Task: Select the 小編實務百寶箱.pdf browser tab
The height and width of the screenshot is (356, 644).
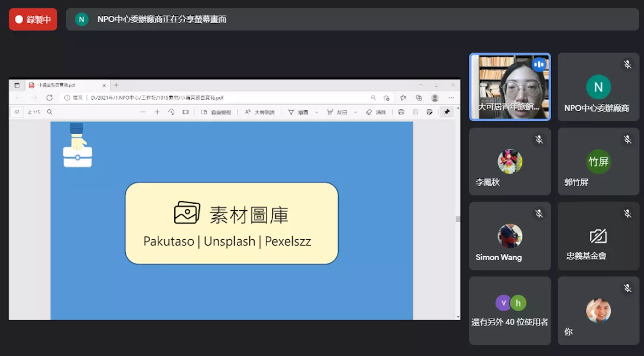Action: coord(67,86)
